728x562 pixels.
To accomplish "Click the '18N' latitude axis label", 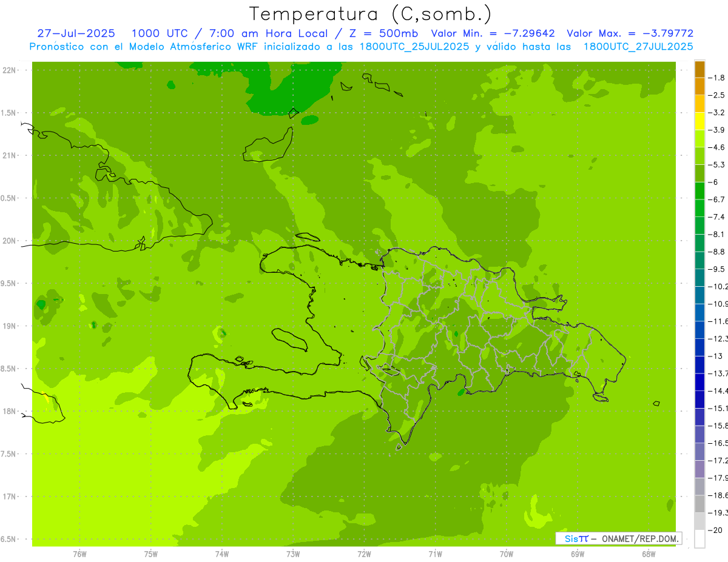I will click(x=10, y=412).
